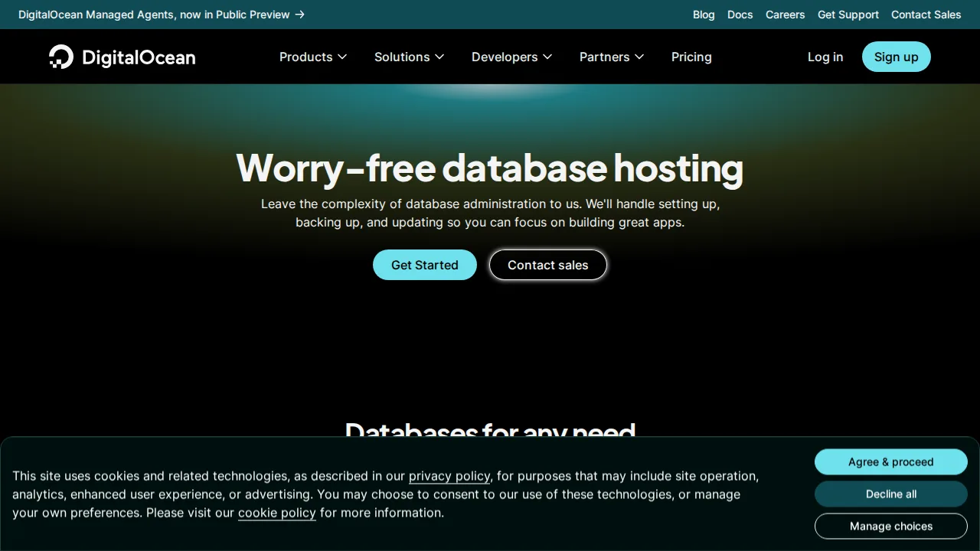
Task: Open the Pricing page
Action: (x=691, y=57)
